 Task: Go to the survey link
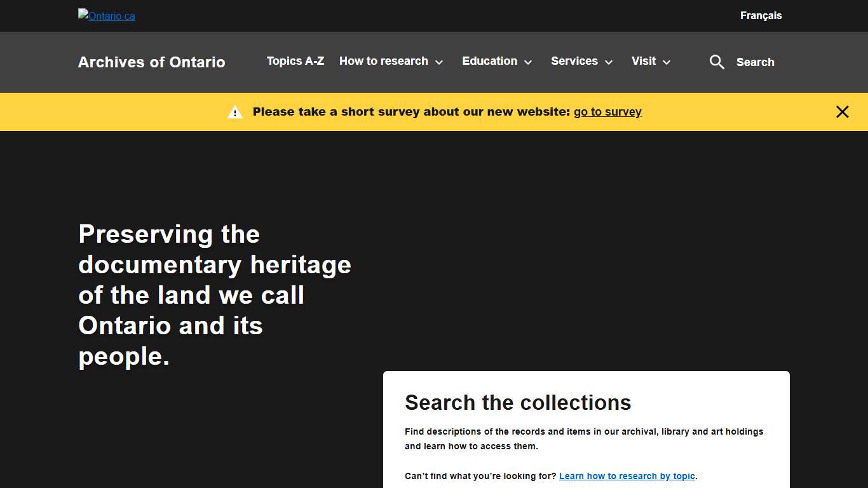[x=607, y=112]
